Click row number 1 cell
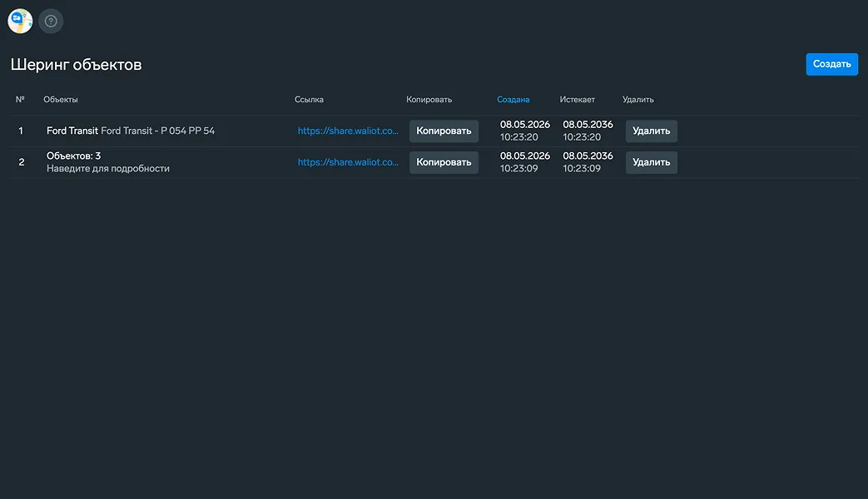The image size is (868, 499). pos(21,131)
